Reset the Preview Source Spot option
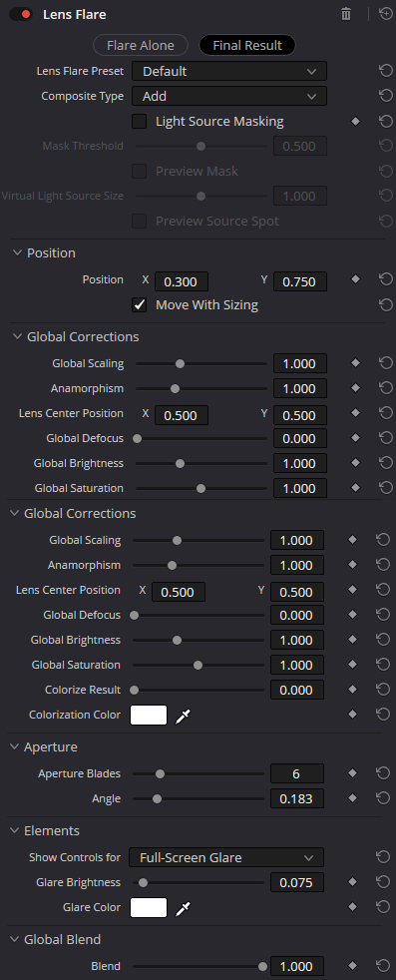This screenshot has width=396, height=980. 385,221
